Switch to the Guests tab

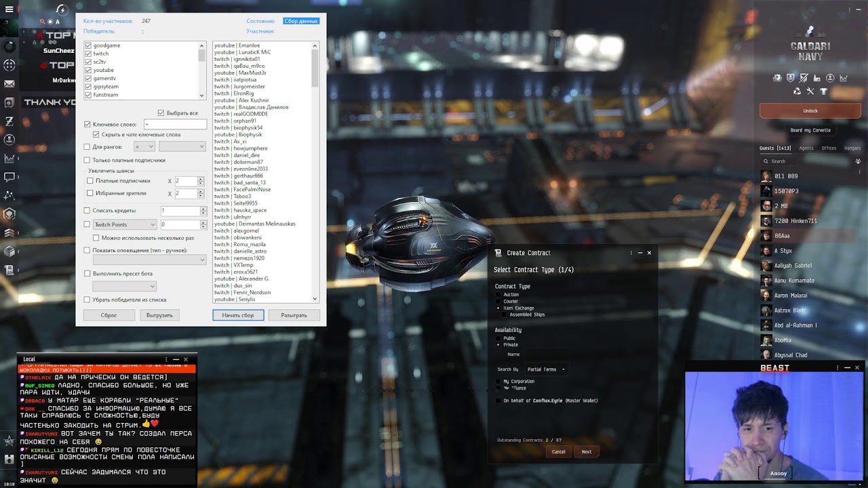click(x=775, y=148)
